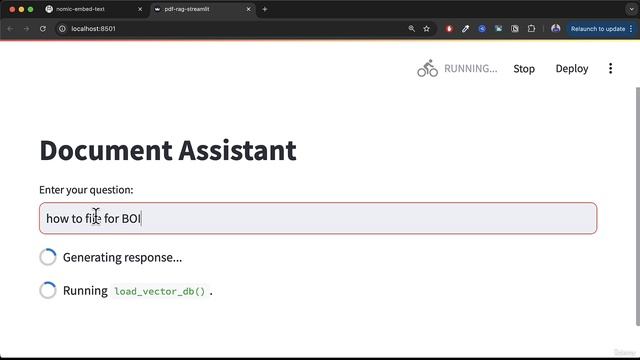Image resolution: width=640 pixels, height=360 pixels.
Task: Stop the running Streamlit script
Action: pyautogui.click(x=524, y=69)
